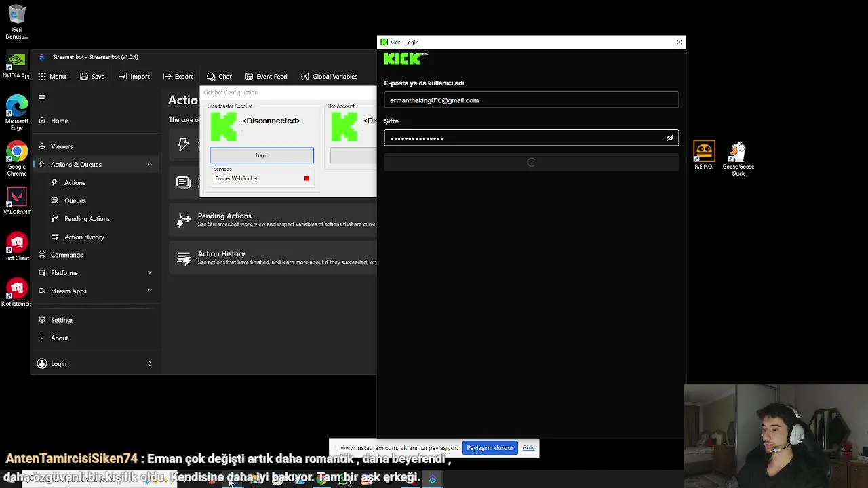Screen dimensions: 868x488
Task: Click the email or username input field
Action: click(x=531, y=100)
